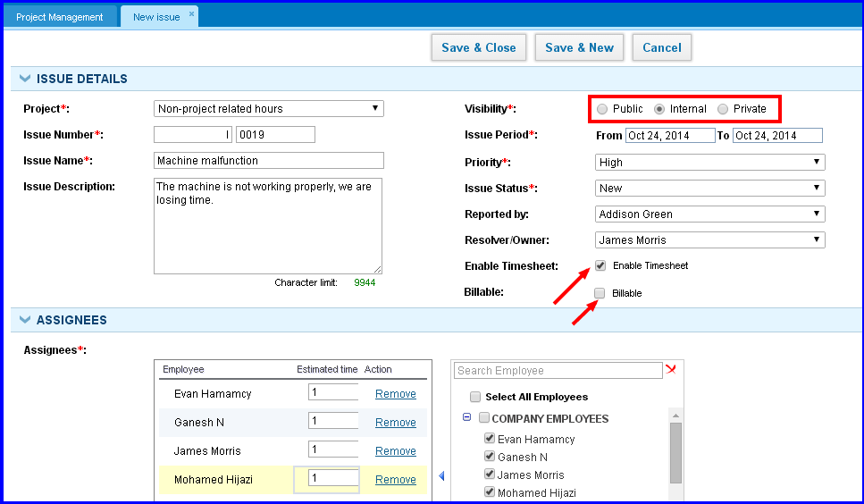Collapse the ISSUE DETAILS section
This screenshot has width=864, height=504.
coord(25,79)
